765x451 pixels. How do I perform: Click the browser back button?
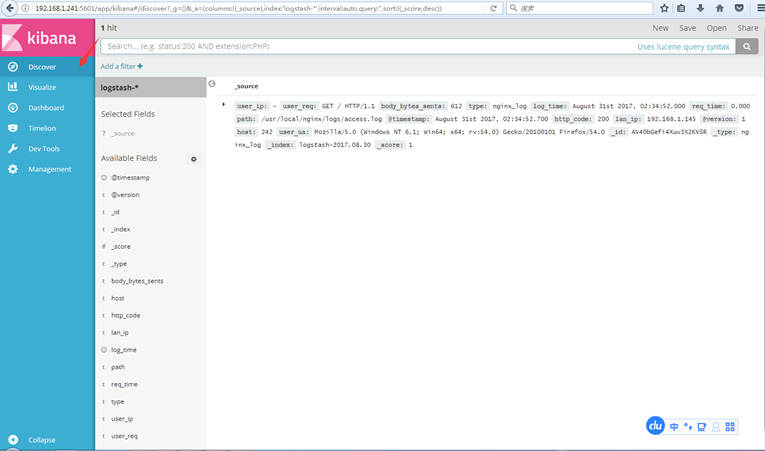tap(10, 8)
